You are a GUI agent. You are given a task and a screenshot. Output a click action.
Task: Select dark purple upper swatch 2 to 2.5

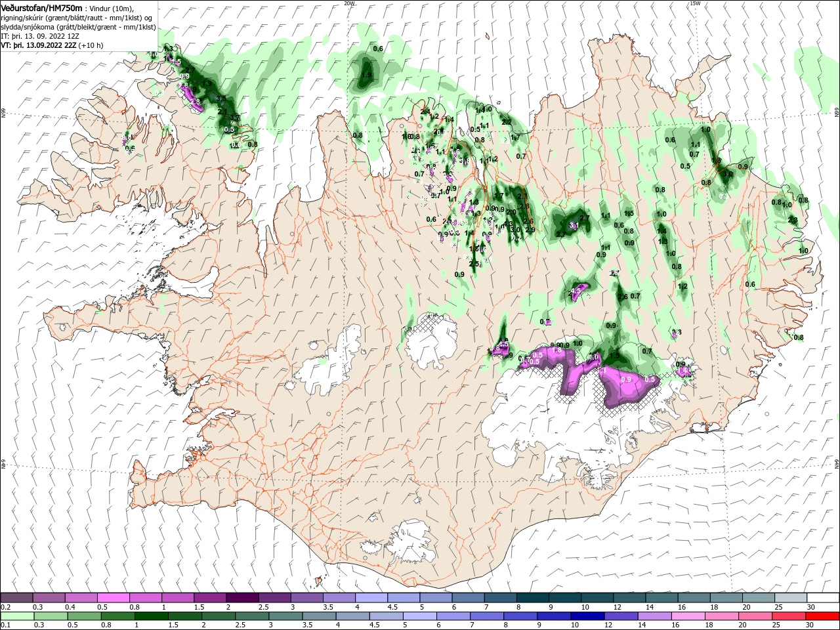pos(242,598)
